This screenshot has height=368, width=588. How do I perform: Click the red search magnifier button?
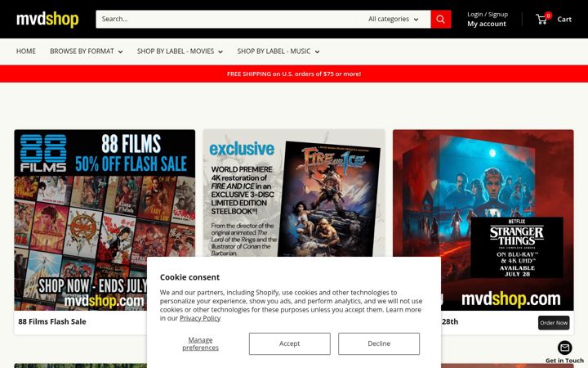pyautogui.click(x=441, y=19)
